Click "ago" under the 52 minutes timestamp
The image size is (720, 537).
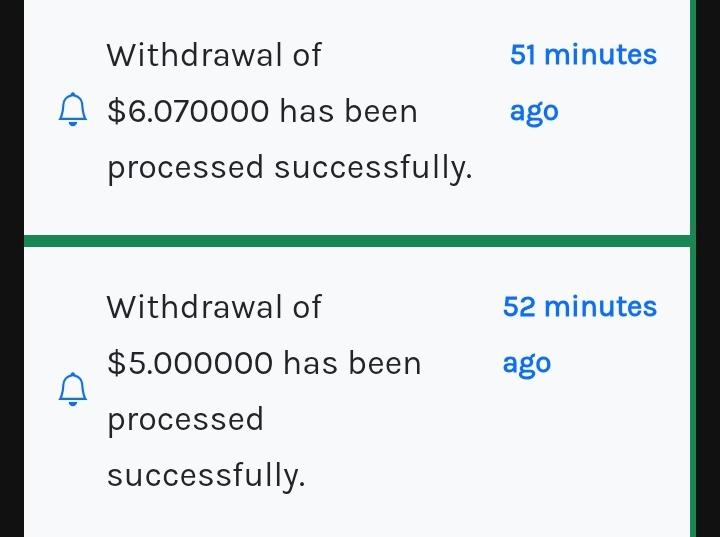(x=527, y=363)
